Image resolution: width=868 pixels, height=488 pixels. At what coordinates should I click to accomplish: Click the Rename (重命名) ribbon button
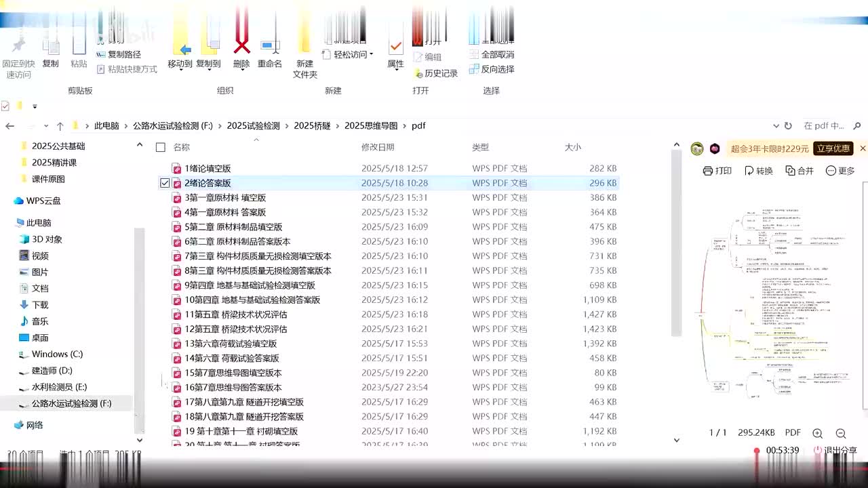click(269, 54)
